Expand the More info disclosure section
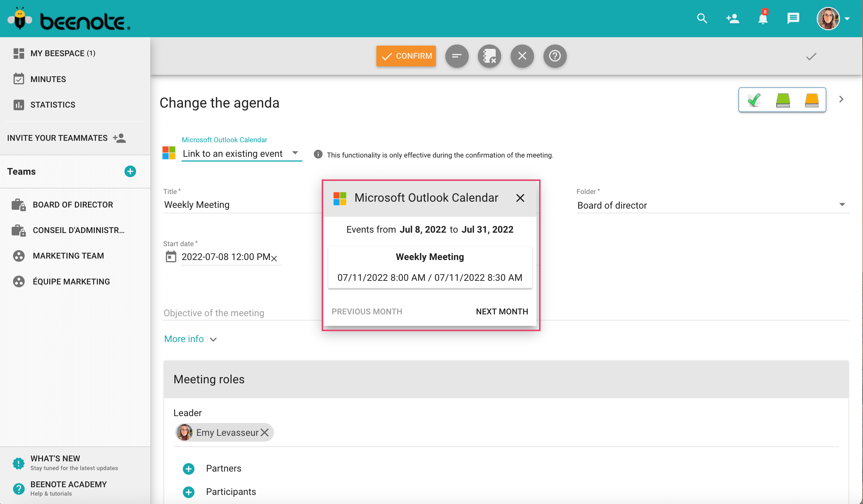 point(190,339)
